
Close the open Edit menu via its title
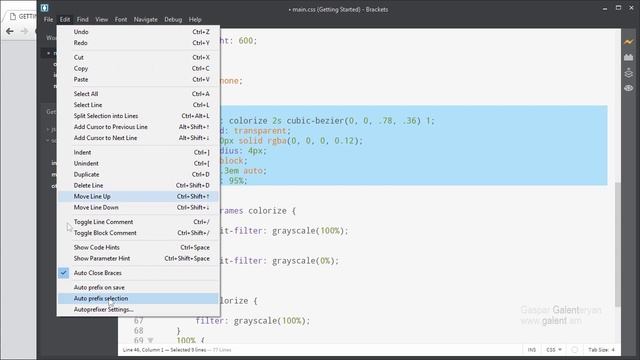click(65, 19)
